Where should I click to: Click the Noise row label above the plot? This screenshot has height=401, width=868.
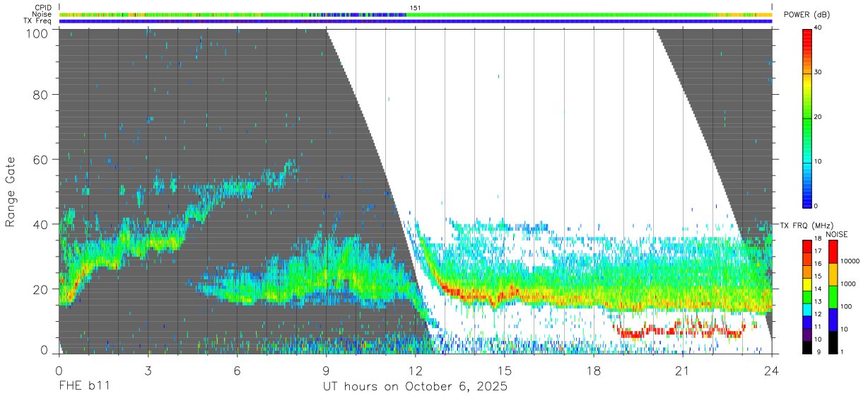(42, 14)
